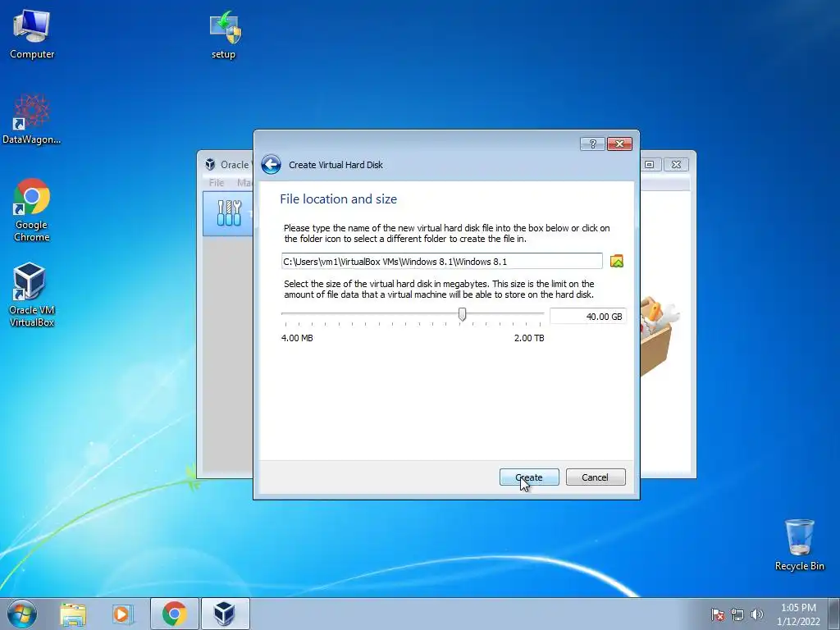Click the volume speaker tray icon
Image resolution: width=840 pixels, height=630 pixels.
point(757,614)
